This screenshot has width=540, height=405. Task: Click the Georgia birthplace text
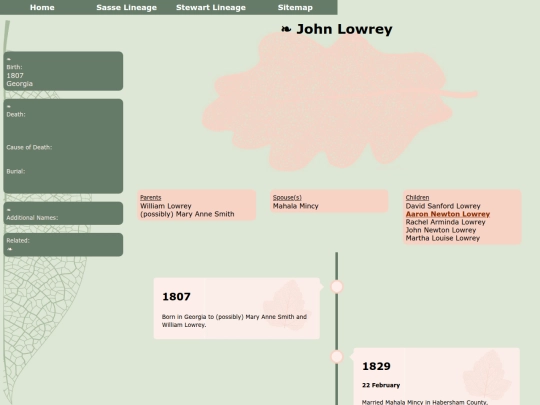pos(19,84)
